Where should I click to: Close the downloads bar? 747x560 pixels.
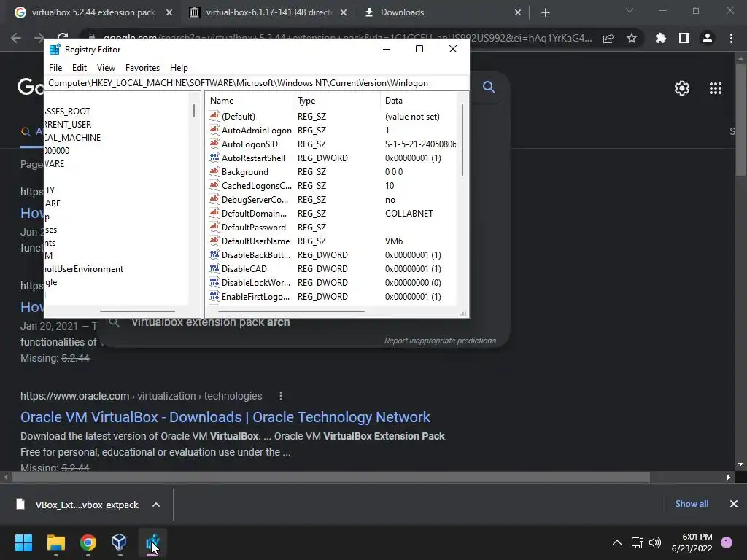734,504
